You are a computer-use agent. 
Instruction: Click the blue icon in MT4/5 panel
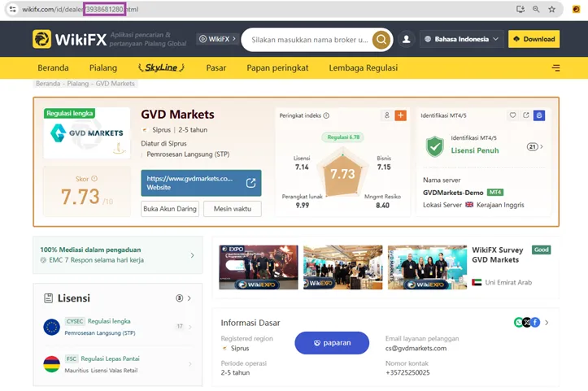coord(539,115)
